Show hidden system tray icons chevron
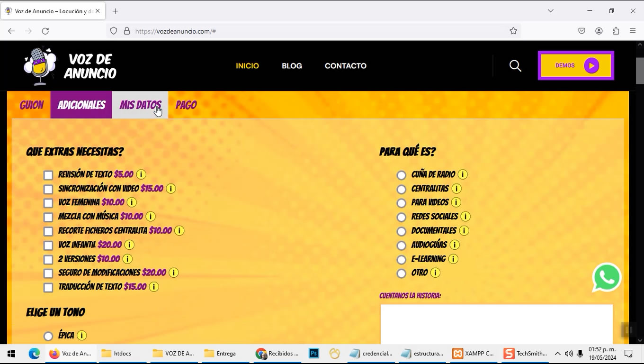This screenshot has width=644, height=364. click(557, 354)
